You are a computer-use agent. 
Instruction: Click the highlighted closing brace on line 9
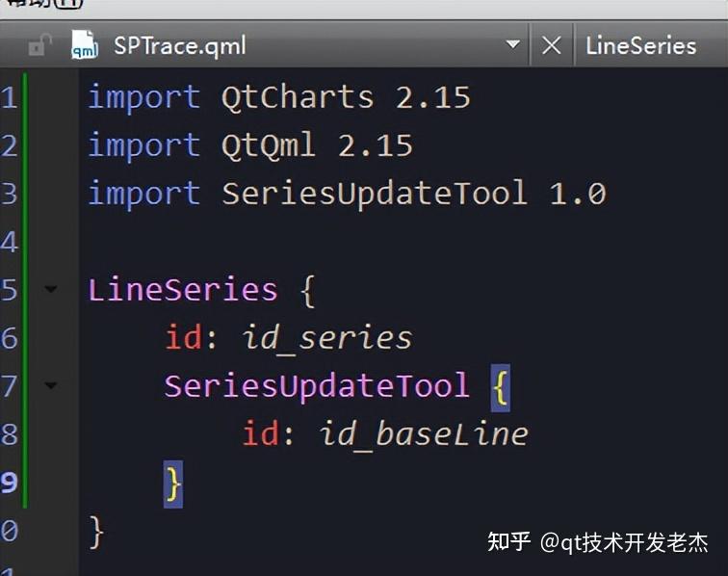coord(173,482)
